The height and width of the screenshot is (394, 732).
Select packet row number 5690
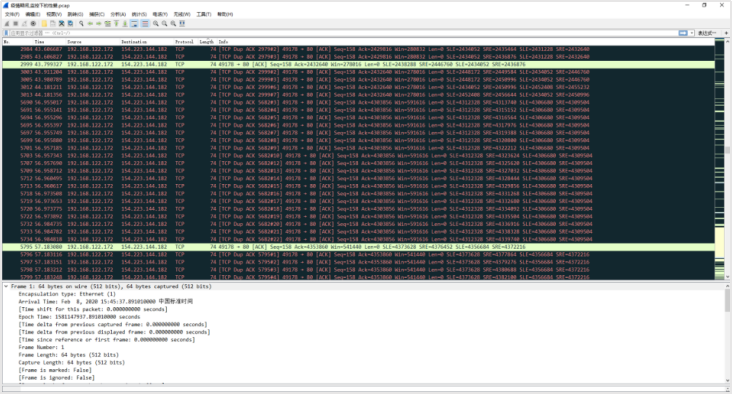358,102
